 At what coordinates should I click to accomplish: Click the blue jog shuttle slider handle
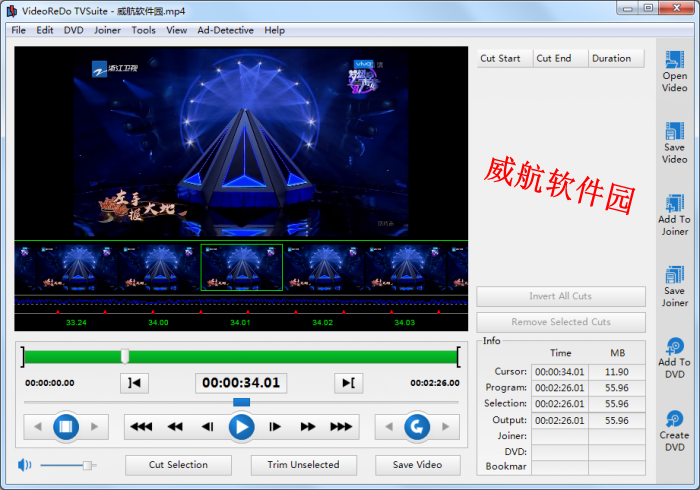(242, 402)
